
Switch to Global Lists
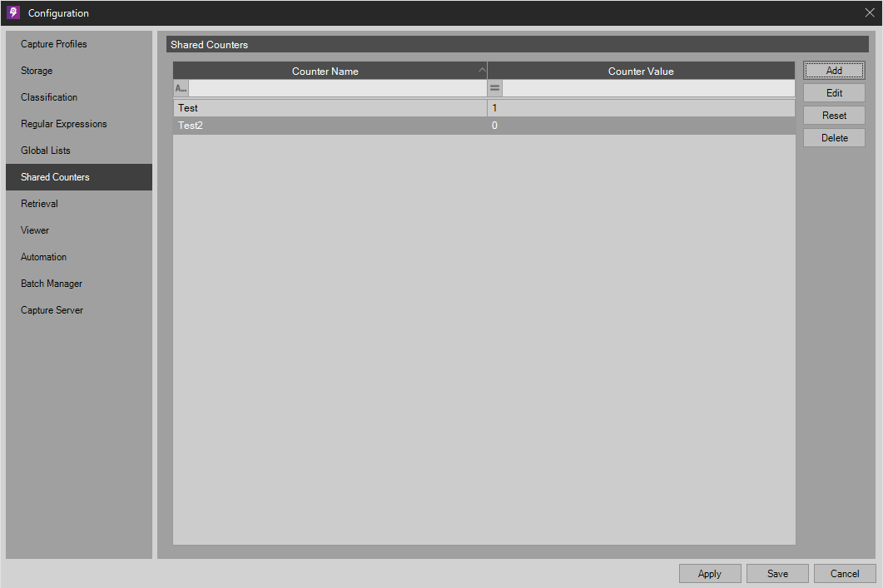pos(79,151)
